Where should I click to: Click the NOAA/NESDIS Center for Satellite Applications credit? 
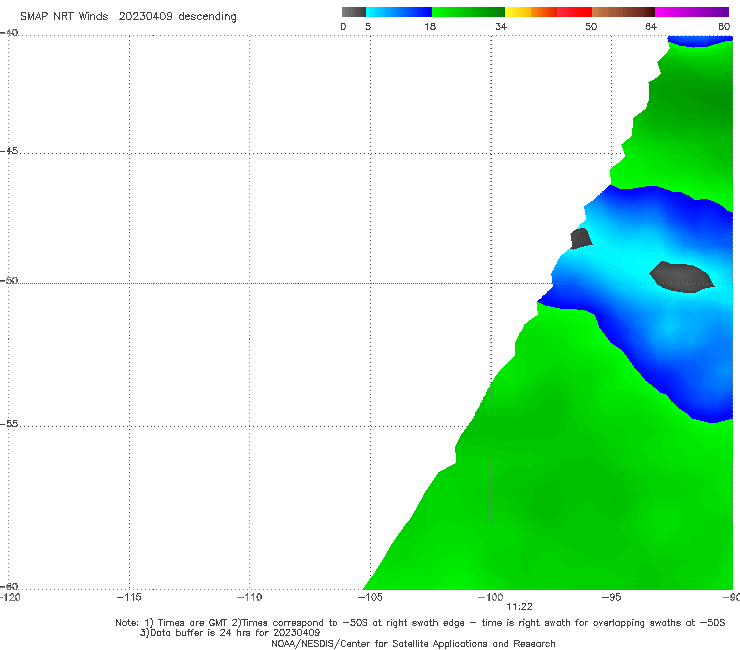413,644
